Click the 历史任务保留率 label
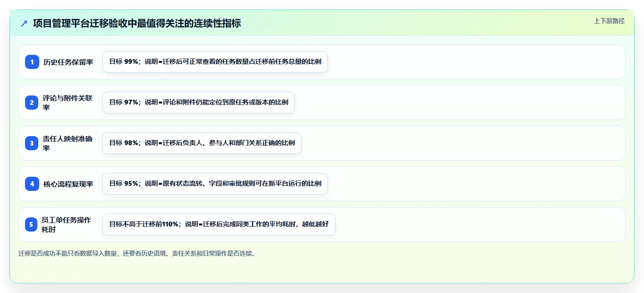 68,62
